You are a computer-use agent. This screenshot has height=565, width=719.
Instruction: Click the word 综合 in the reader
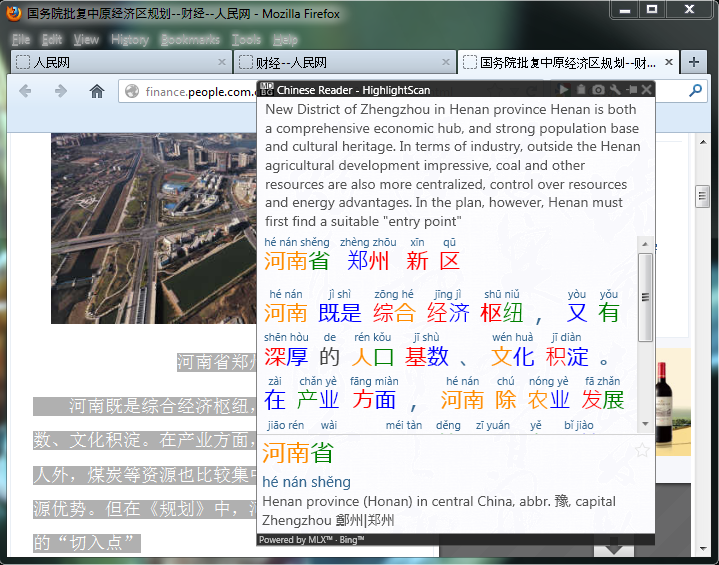394,313
